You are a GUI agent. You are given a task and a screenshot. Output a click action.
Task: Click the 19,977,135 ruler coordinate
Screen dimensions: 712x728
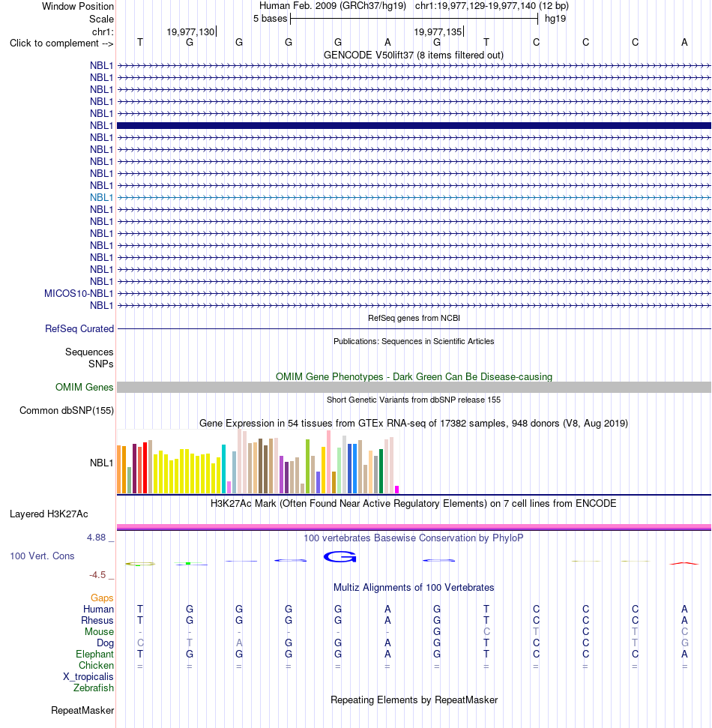438,32
